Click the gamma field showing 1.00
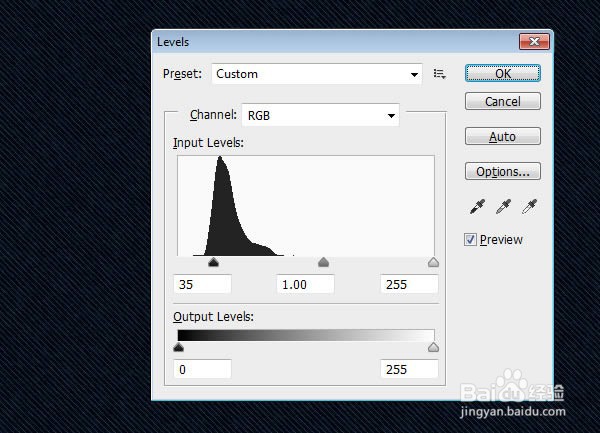This screenshot has height=433, width=600. pyautogui.click(x=305, y=284)
